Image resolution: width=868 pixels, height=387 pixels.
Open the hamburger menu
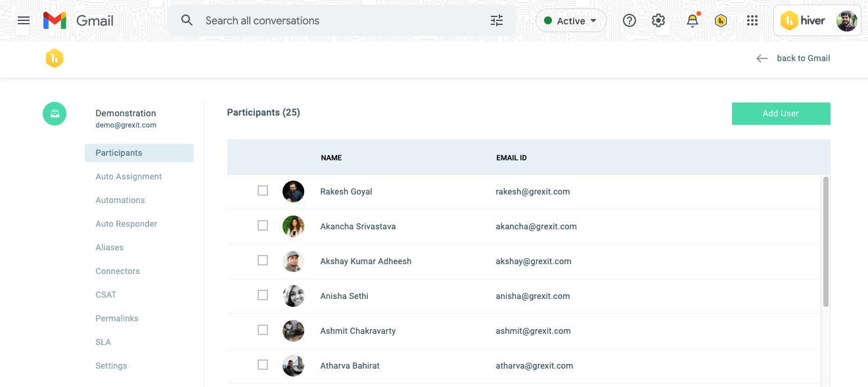(24, 20)
